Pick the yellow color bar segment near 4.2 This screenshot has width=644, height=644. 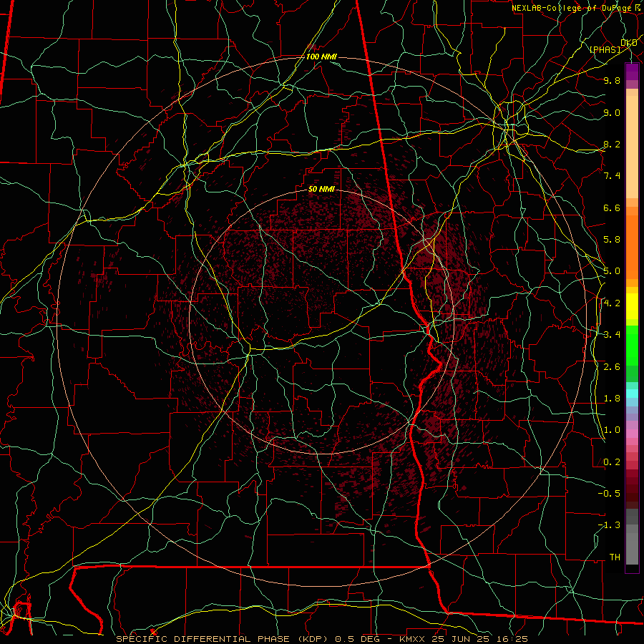pos(632,306)
